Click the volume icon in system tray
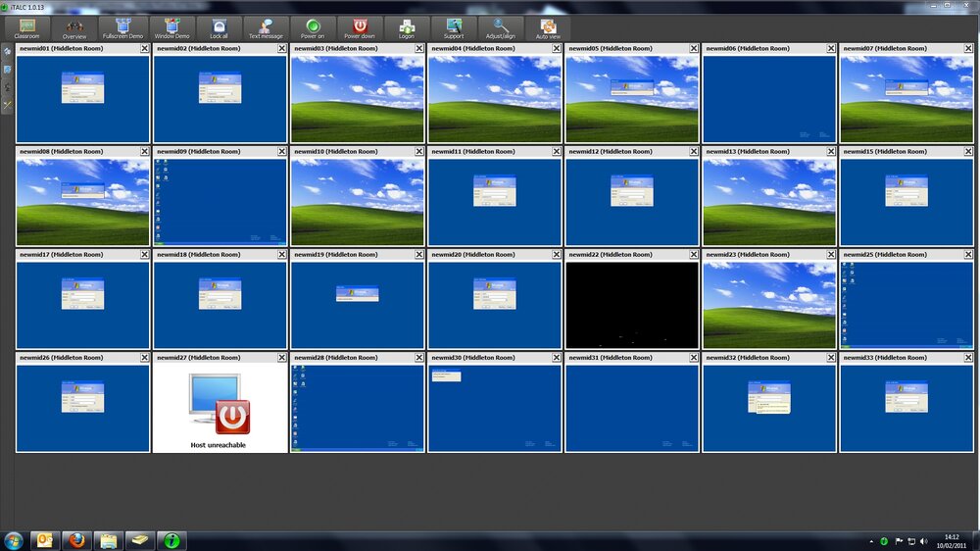 [x=924, y=541]
